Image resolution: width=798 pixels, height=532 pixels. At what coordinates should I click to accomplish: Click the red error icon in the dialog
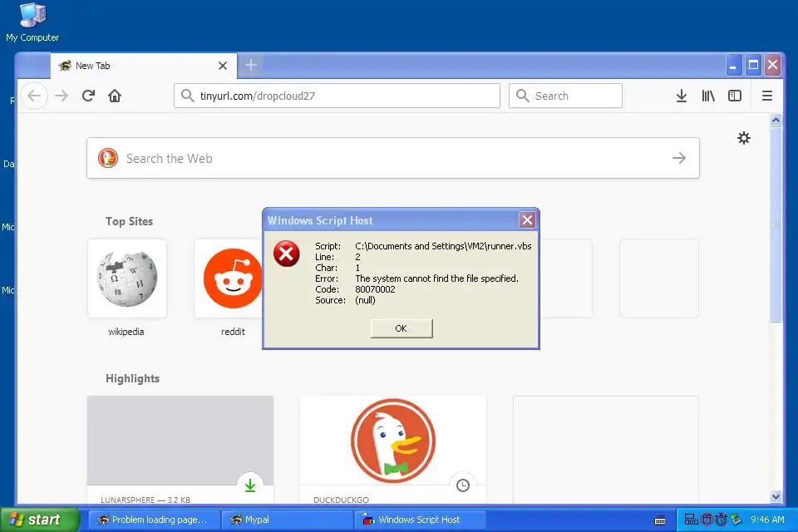pyautogui.click(x=287, y=254)
